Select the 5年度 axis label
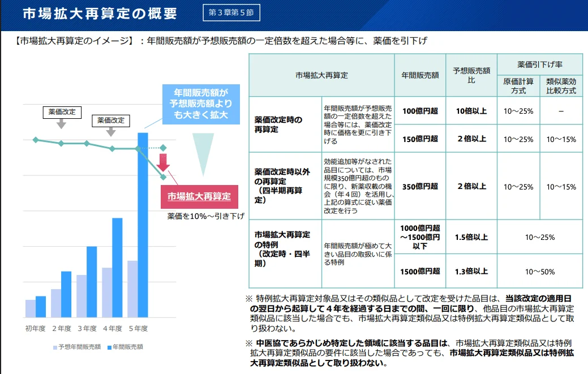 [x=138, y=329]
